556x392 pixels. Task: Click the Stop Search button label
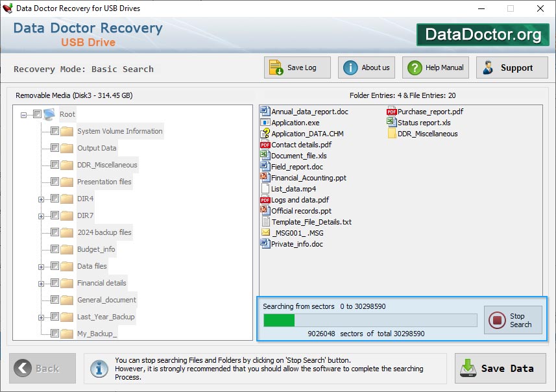[x=520, y=320]
